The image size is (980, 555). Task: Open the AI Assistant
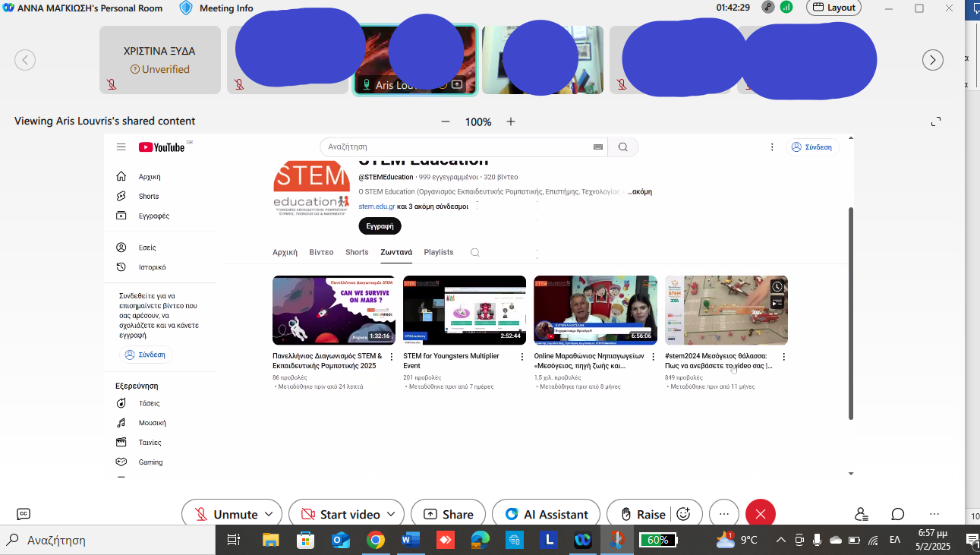[546, 514]
